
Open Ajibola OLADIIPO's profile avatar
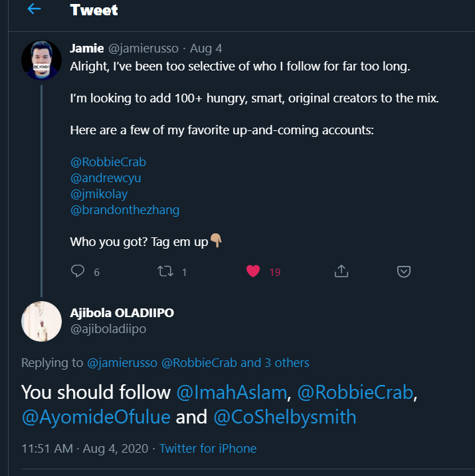tap(42, 321)
